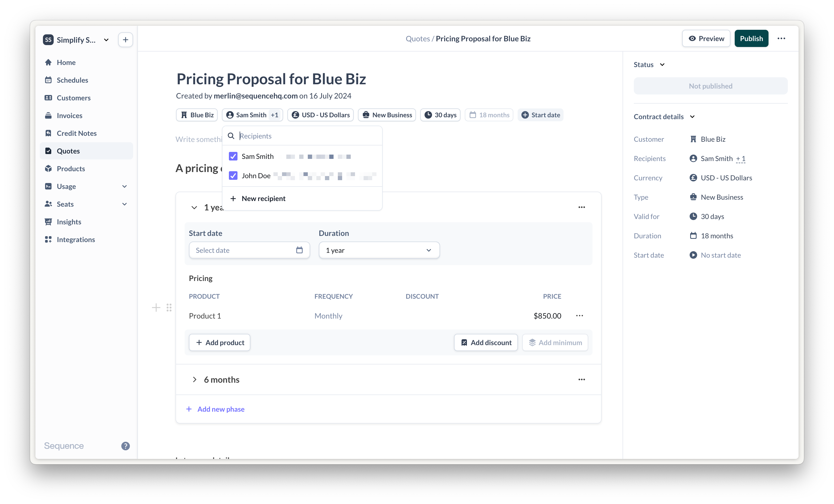
Task: Uncheck the John Doe recipient checkbox
Action: coord(233,175)
